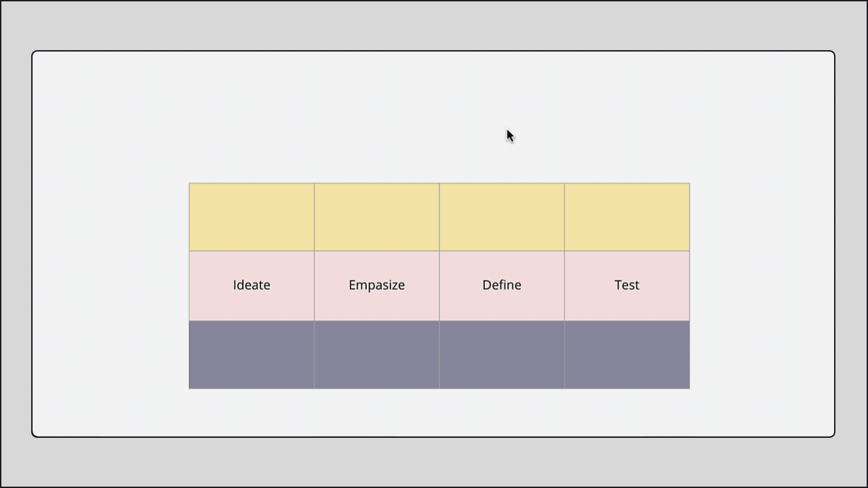
Task: Click blank frame area below the table
Action: coord(434,413)
